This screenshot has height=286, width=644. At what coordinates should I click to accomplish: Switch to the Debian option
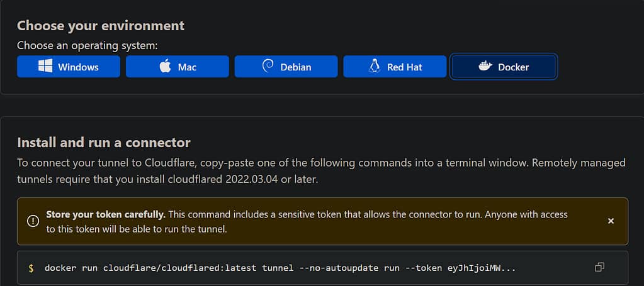point(286,67)
